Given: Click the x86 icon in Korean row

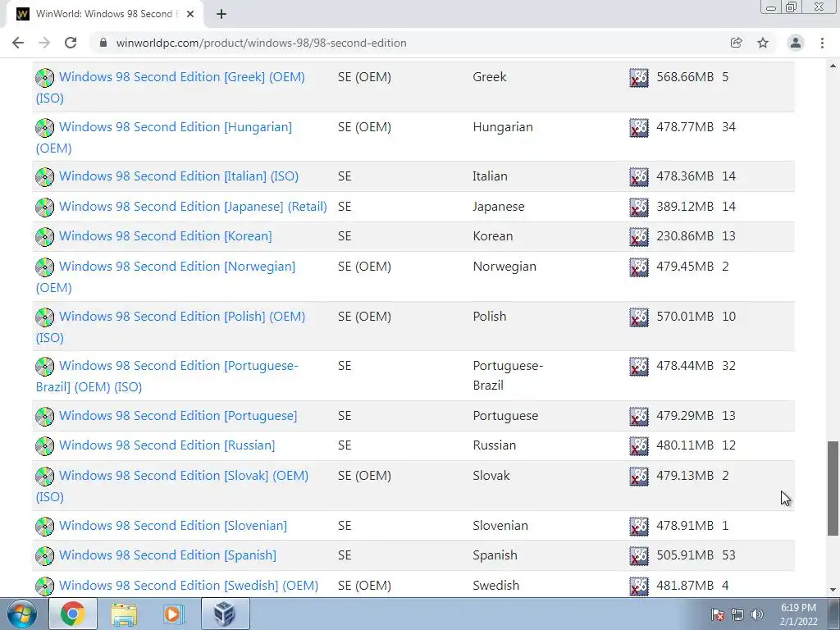Looking at the screenshot, I should pyautogui.click(x=638, y=237).
